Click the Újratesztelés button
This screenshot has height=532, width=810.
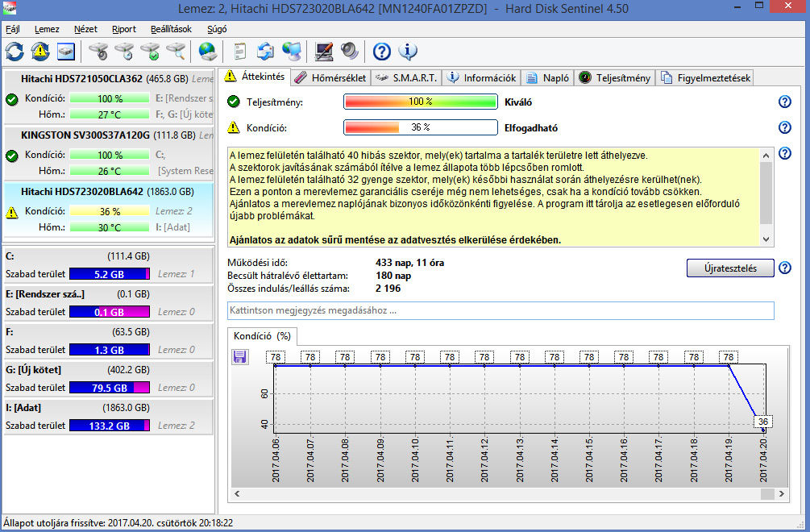click(730, 268)
